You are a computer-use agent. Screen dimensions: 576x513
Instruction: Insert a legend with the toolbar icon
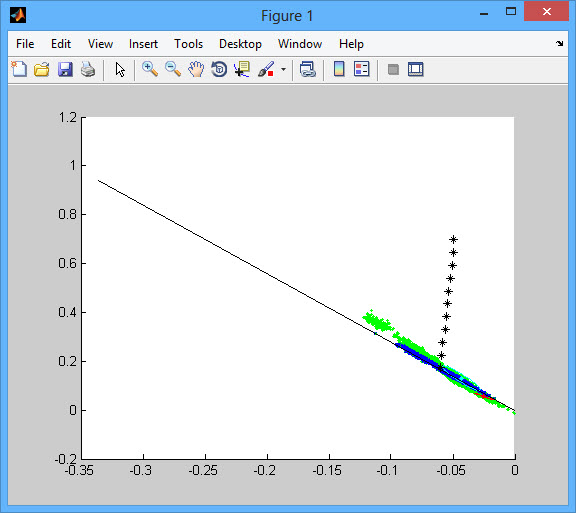coord(361,69)
